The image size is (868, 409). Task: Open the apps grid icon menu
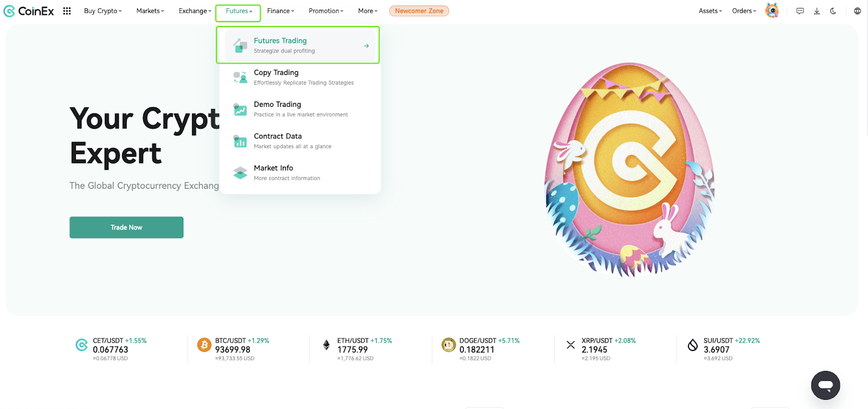(67, 11)
